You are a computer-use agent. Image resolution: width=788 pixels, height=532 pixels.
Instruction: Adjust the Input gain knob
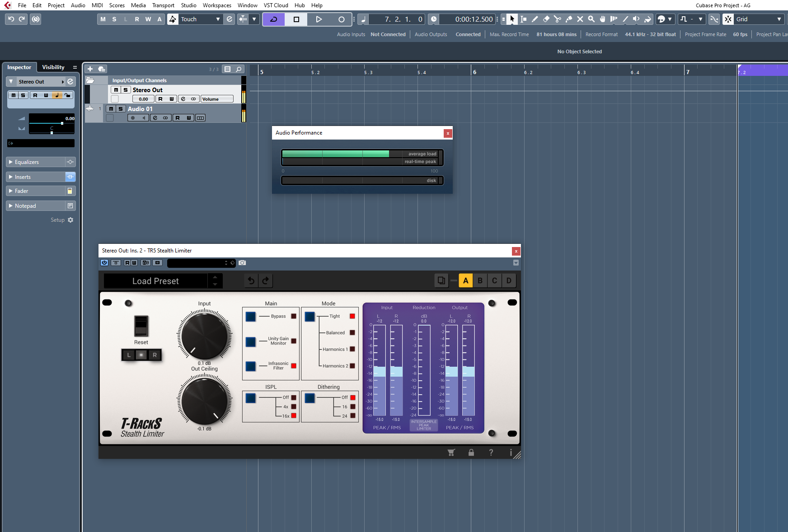204,336
